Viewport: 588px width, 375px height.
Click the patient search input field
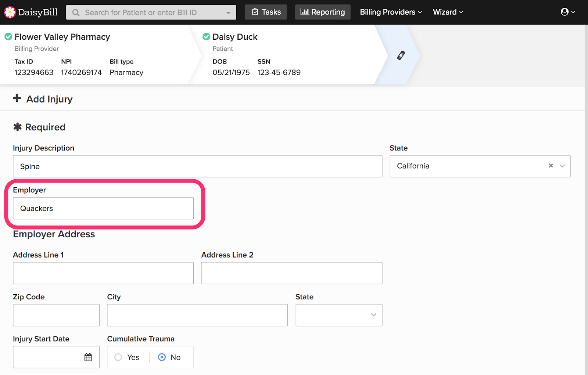pos(151,12)
